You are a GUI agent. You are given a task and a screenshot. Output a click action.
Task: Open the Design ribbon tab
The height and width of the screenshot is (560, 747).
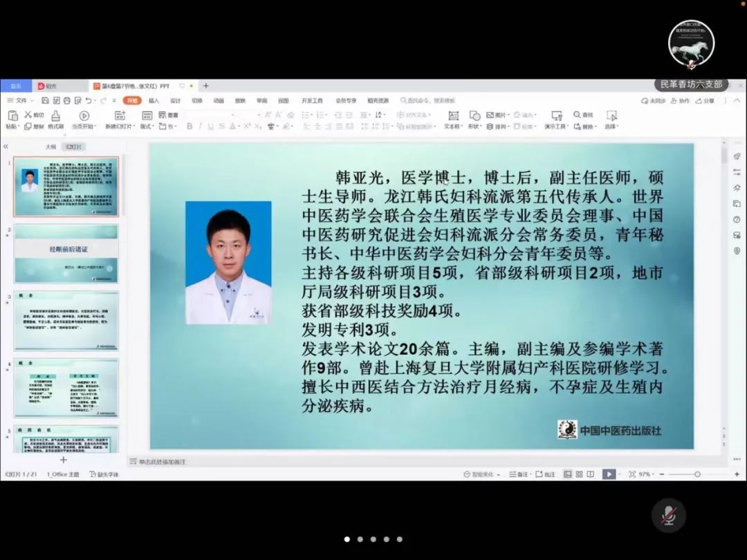[x=175, y=100]
